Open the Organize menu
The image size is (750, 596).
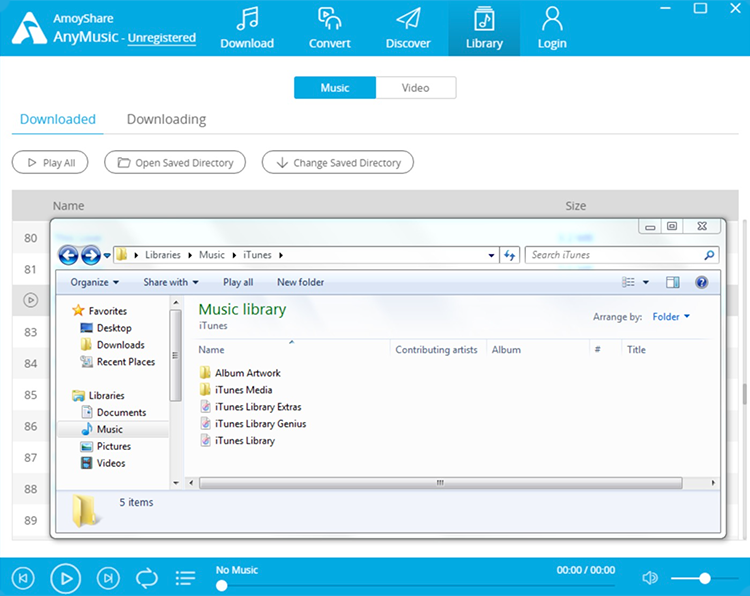(x=94, y=282)
